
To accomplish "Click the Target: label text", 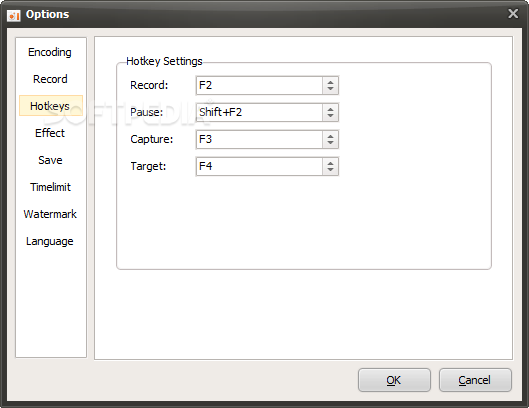I will [x=148, y=166].
